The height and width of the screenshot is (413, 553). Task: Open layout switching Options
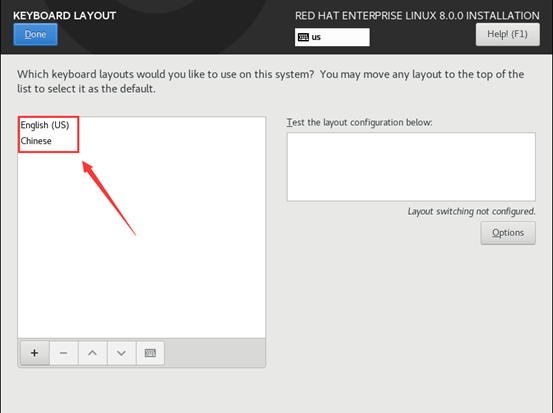click(508, 233)
